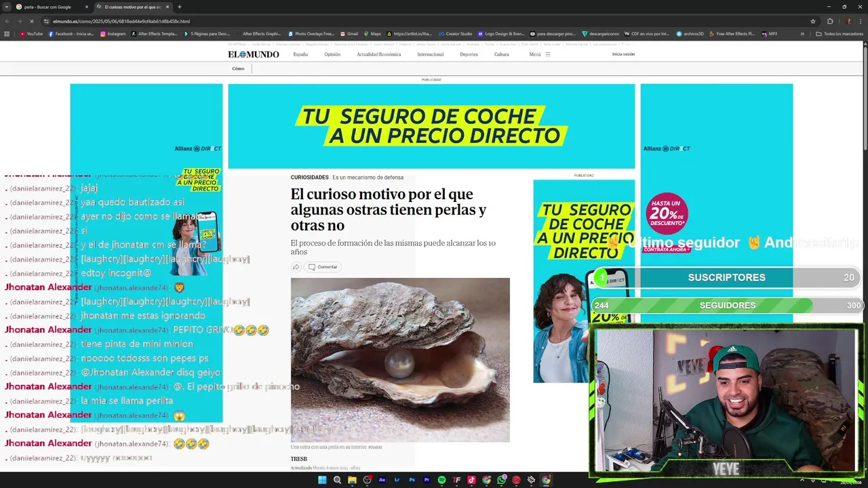
Task: Share the article via share arrow
Action: (x=296, y=267)
